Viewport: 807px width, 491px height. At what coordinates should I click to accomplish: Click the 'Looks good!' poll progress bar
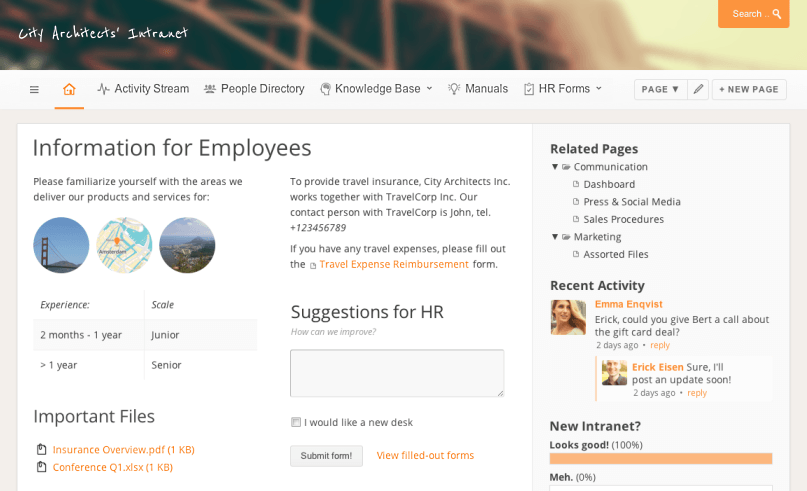tap(661, 458)
